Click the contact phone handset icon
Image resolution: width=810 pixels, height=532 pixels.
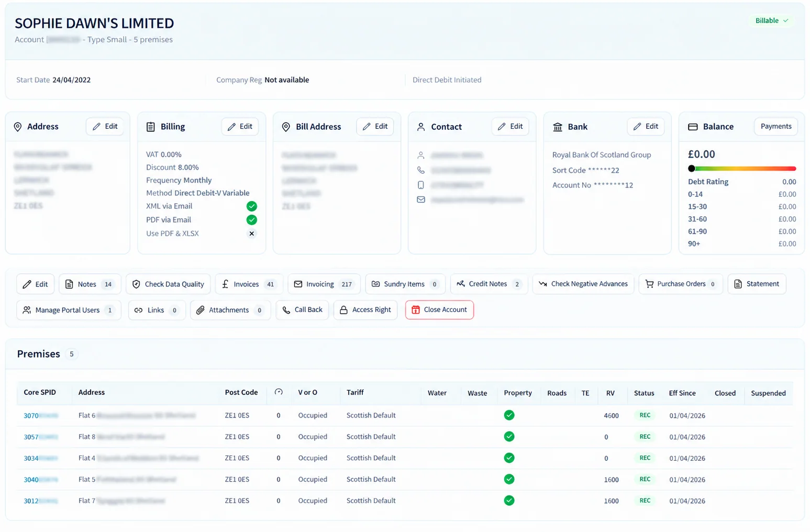pyautogui.click(x=421, y=170)
